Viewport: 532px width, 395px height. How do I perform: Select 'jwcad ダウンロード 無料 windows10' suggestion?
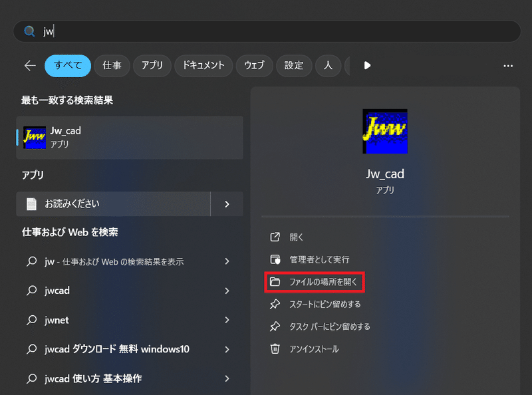pyautogui.click(x=117, y=349)
